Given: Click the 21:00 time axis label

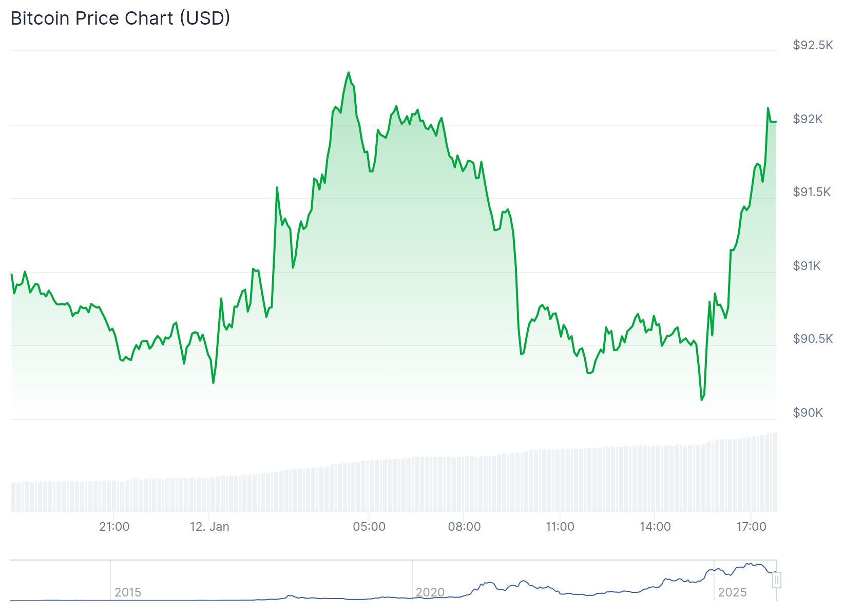Looking at the screenshot, I should click(114, 527).
